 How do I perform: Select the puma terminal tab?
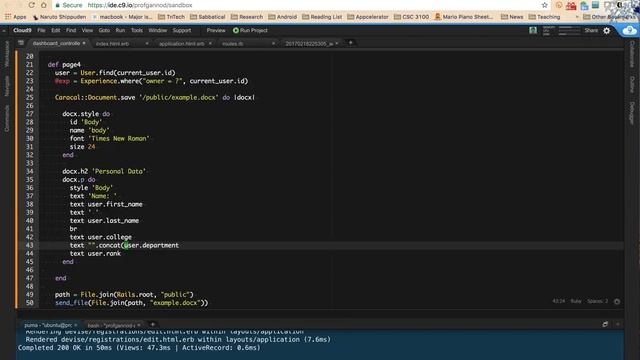[x=48, y=325]
